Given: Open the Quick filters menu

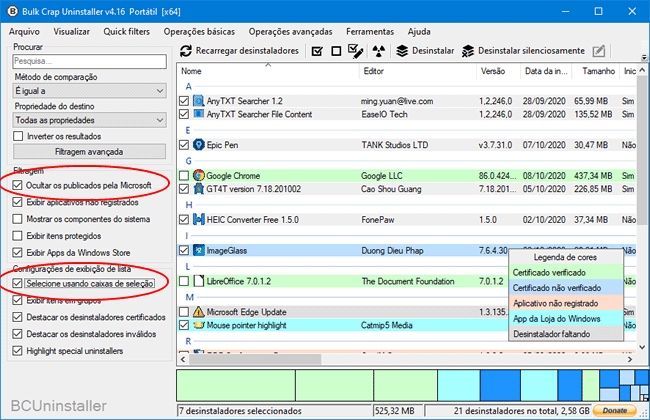Looking at the screenshot, I should click(x=127, y=32).
